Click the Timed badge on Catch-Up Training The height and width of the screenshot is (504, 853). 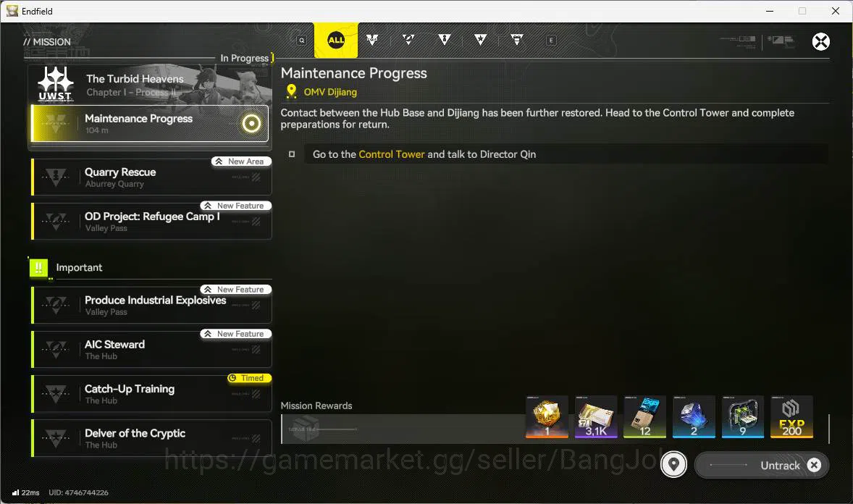click(x=249, y=378)
